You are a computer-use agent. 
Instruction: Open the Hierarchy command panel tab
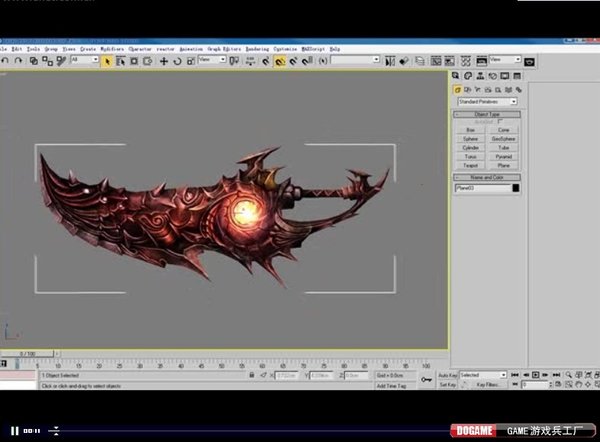[x=478, y=77]
